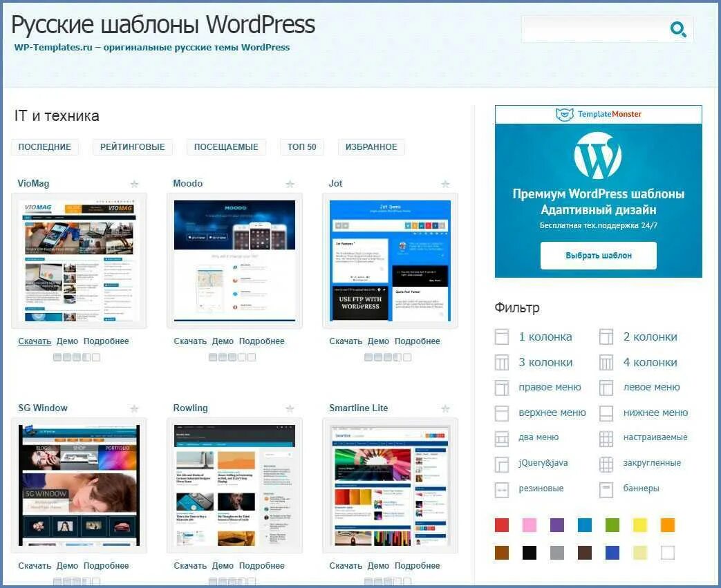Open the ПОСЛЕДНИЕ tab
Image resolution: width=721 pixels, height=588 pixels.
(x=45, y=147)
